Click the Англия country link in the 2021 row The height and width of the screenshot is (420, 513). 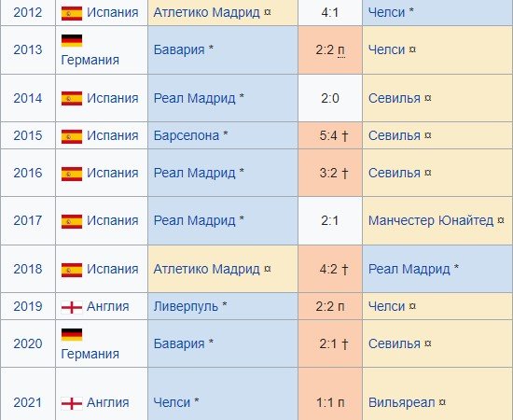pos(107,402)
